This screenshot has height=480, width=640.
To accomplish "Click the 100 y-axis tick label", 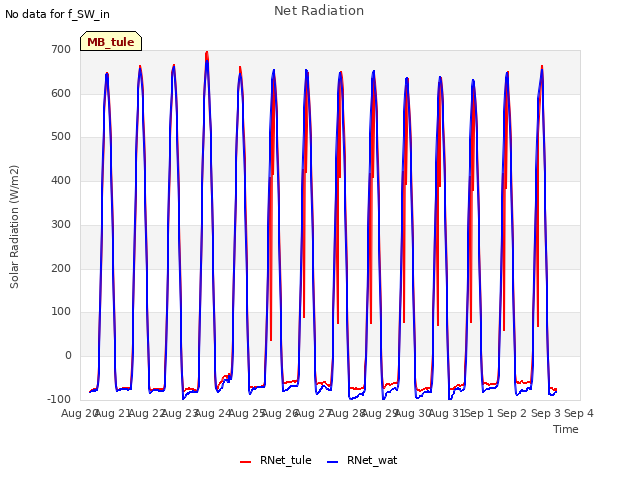I will 61,312.
